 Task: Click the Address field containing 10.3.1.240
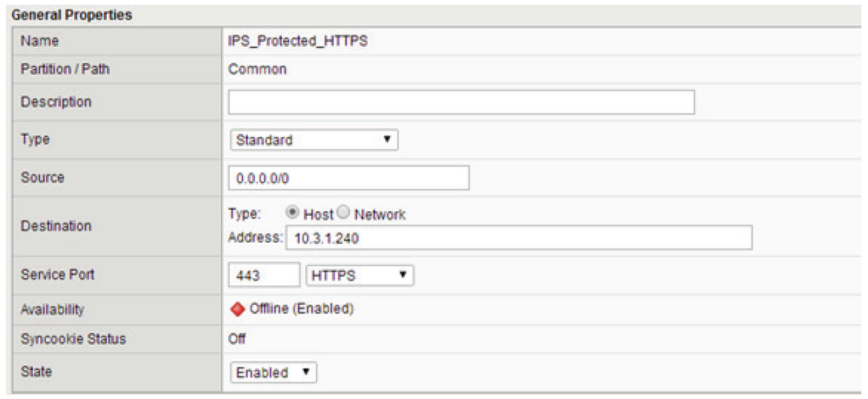coord(519,238)
